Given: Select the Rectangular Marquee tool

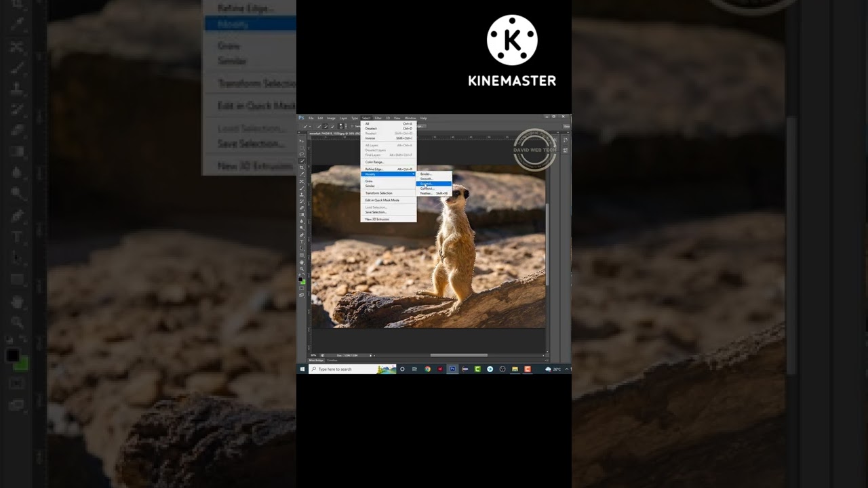Looking at the screenshot, I should [x=302, y=148].
